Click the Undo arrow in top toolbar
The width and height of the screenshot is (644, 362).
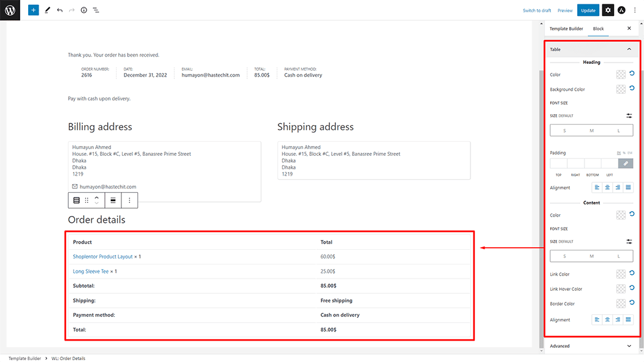pos(59,10)
